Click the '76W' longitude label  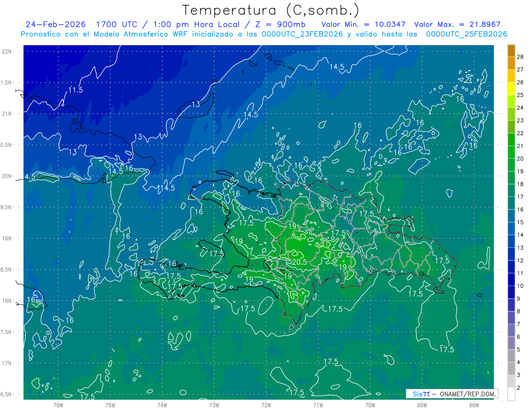coord(59,405)
